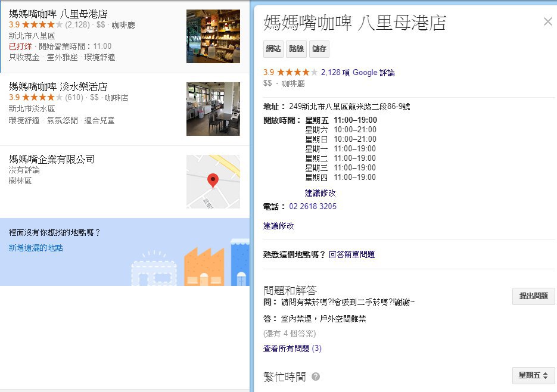Click the 新增遺漏的地點 link
This screenshot has height=392, width=557.
click(x=36, y=248)
